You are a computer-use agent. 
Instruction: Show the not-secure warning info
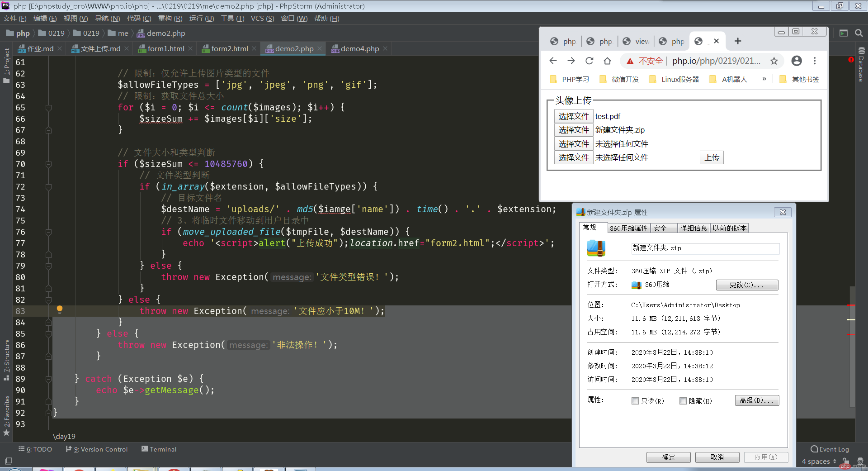644,61
